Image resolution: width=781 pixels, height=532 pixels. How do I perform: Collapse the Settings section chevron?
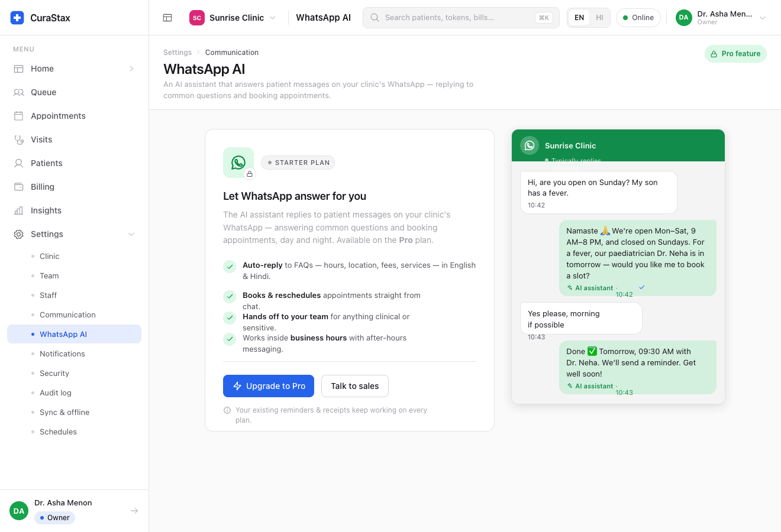click(x=131, y=234)
